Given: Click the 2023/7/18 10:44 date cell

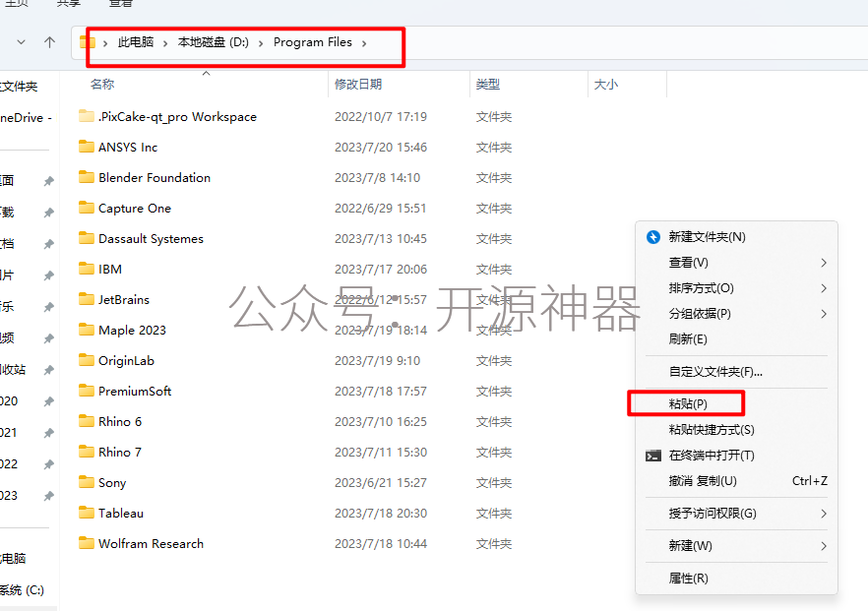Looking at the screenshot, I should 380,543.
